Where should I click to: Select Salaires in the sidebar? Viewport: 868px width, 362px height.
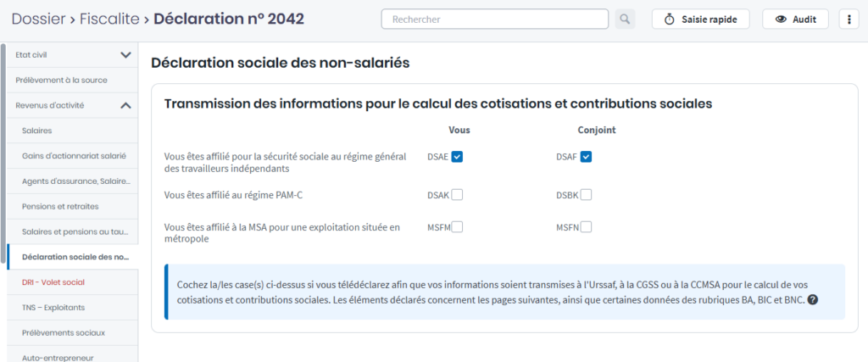pos(37,131)
